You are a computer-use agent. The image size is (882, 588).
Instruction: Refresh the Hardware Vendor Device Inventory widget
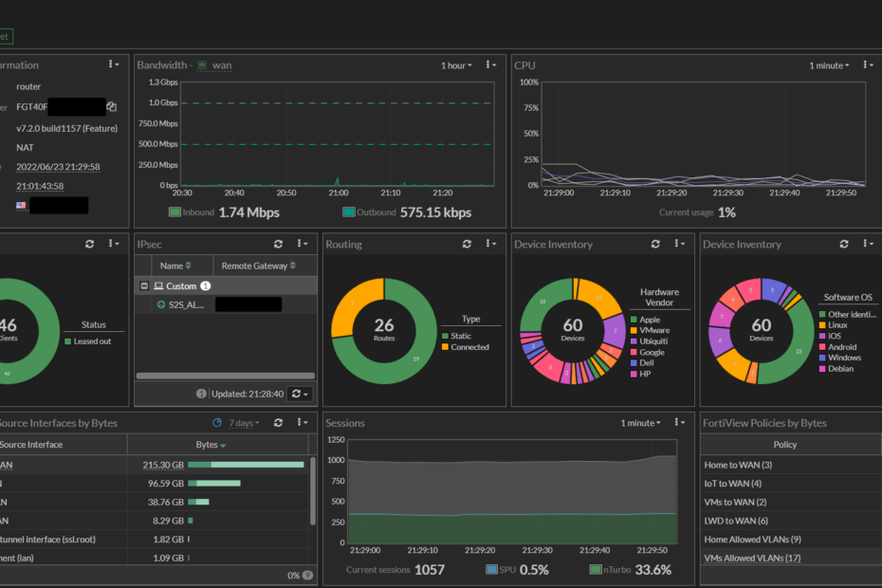click(x=656, y=244)
